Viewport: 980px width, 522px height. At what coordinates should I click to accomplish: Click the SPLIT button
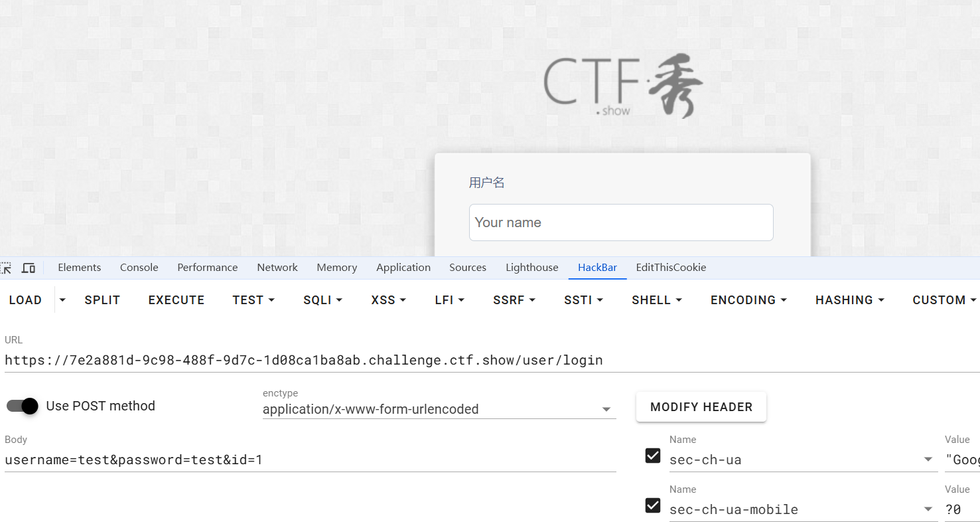tap(102, 300)
